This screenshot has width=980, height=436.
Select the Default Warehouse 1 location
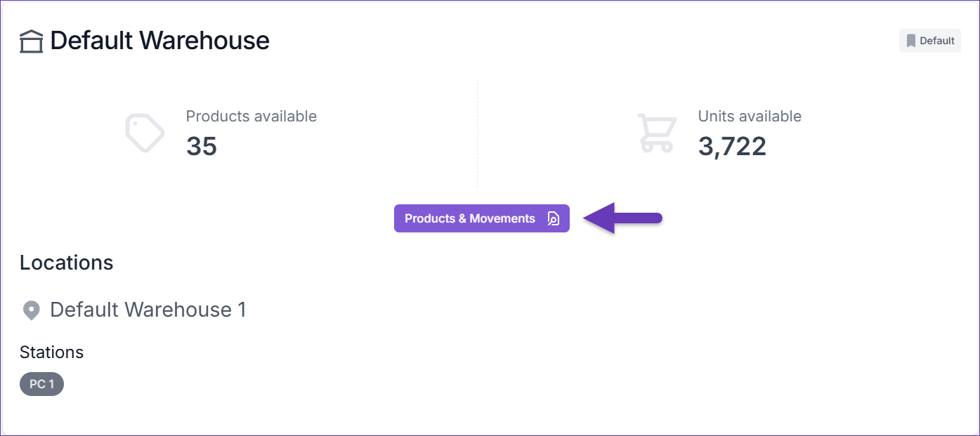tap(148, 310)
